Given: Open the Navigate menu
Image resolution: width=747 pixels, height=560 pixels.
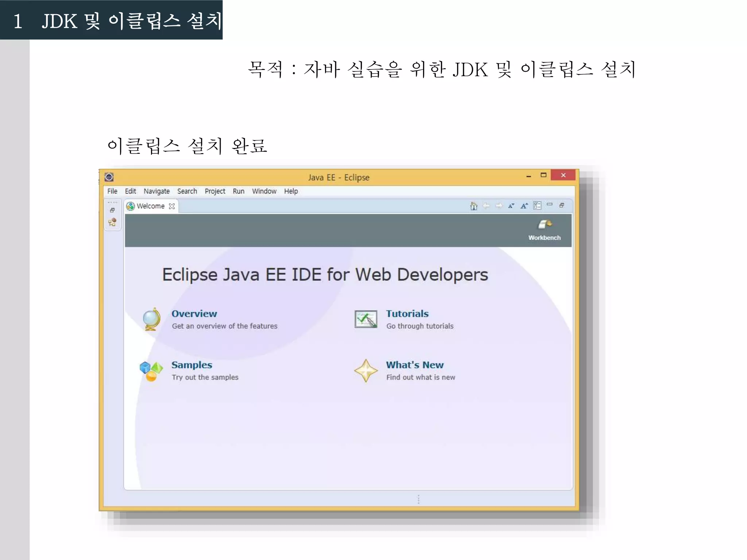Looking at the screenshot, I should pyautogui.click(x=156, y=191).
